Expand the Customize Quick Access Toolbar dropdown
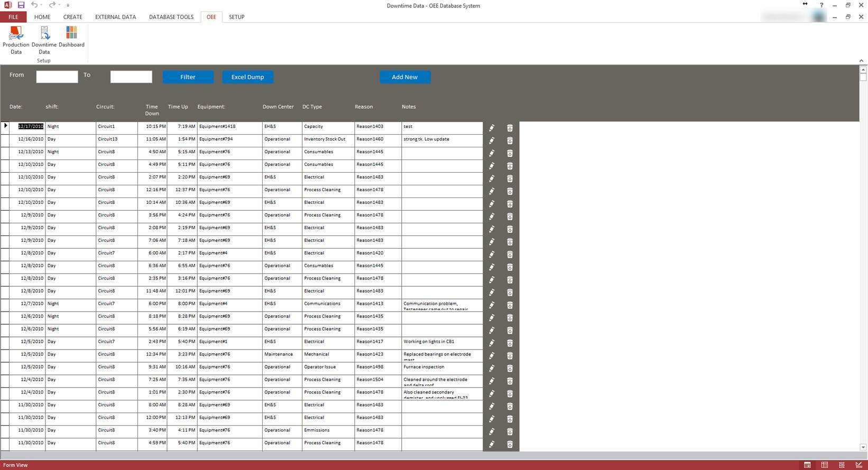This screenshot has height=470, width=868. (x=68, y=5)
